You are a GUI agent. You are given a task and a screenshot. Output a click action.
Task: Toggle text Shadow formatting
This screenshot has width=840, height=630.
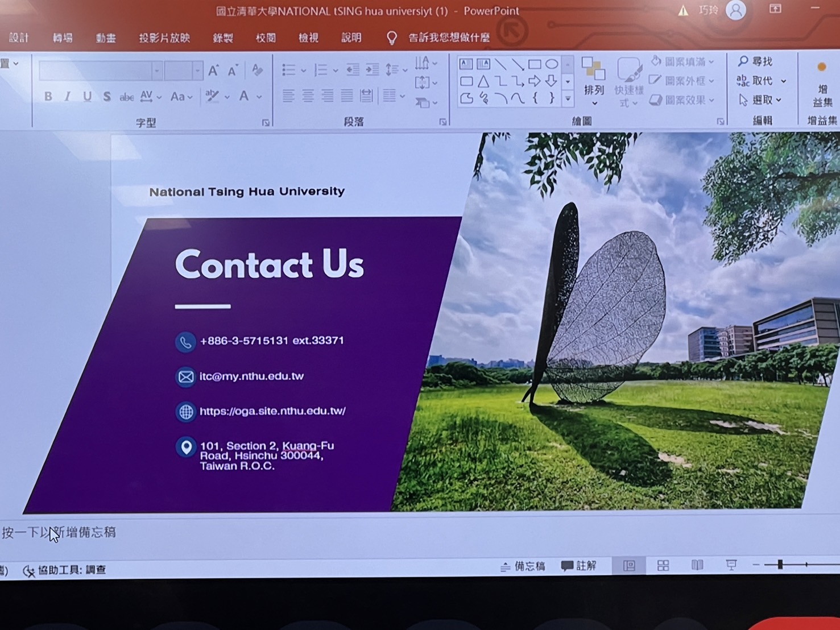pos(107,97)
